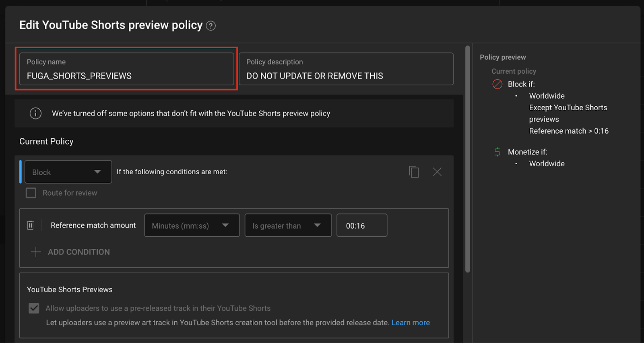Click the red Block icon in Policy preview

pyautogui.click(x=497, y=84)
